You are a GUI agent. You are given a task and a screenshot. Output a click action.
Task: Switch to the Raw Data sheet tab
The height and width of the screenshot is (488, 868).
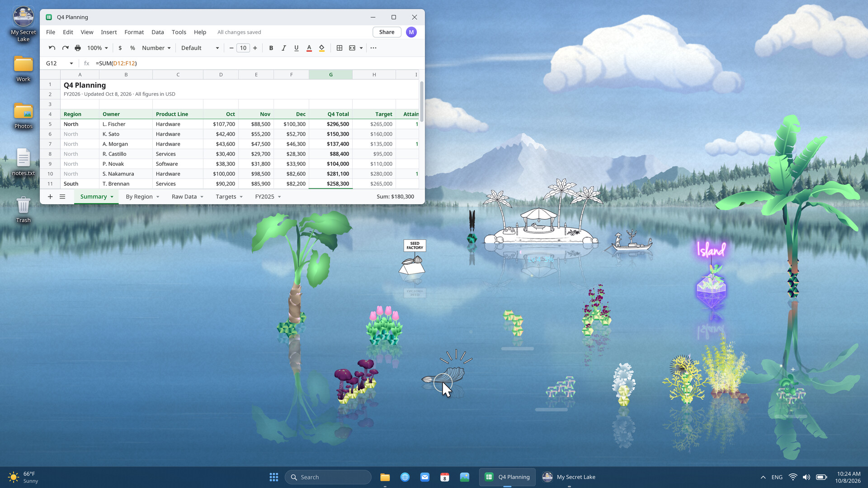184,197
